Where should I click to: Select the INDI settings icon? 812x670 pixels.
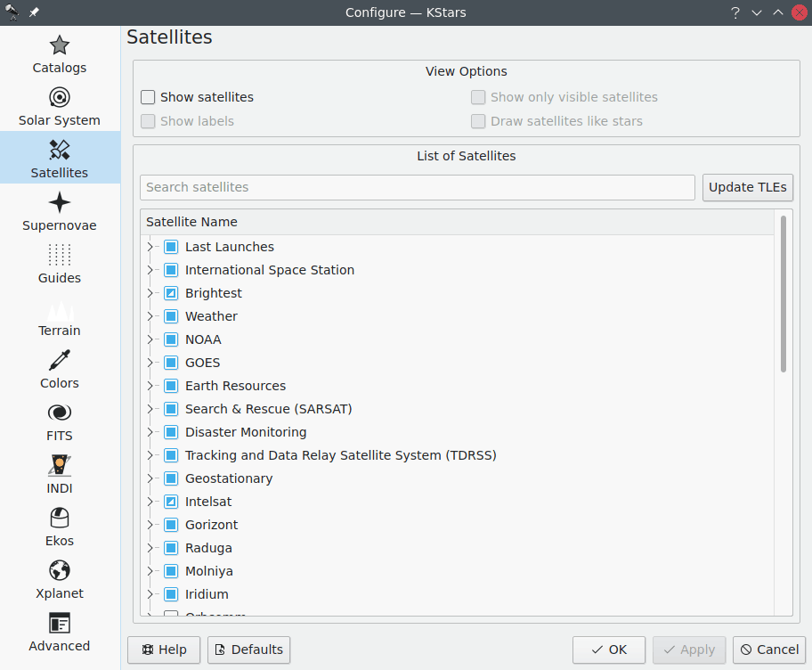(x=59, y=473)
